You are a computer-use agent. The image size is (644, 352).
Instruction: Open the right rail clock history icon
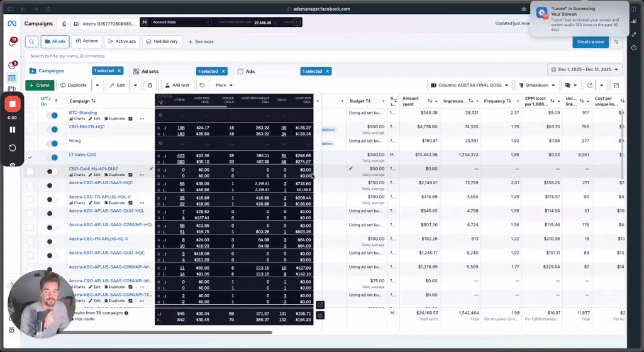pyautogui.click(x=634, y=48)
